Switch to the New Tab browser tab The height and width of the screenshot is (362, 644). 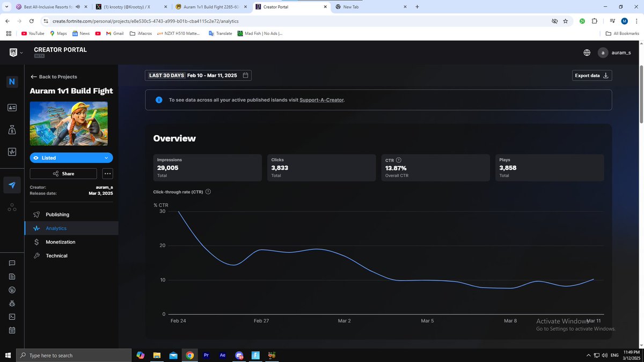(x=370, y=7)
